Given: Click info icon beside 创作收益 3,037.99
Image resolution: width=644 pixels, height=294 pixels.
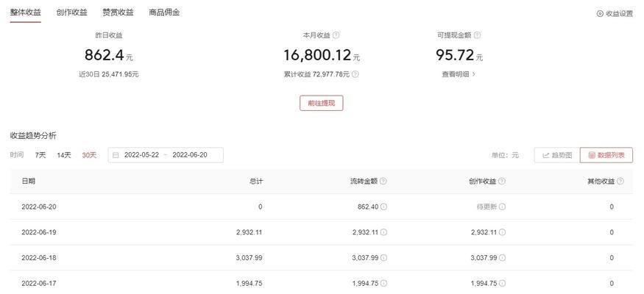Looking at the screenshot, I should [502, 258].
